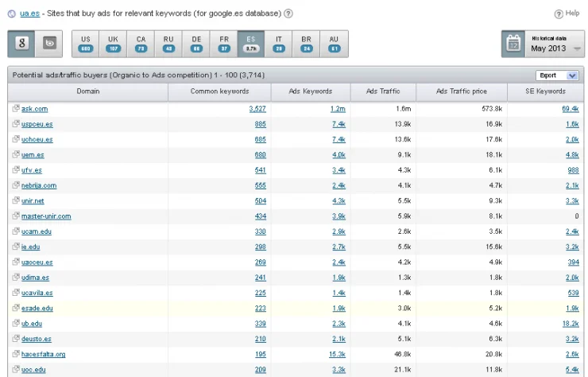Open the Export dropdown
Viewport: 588px width, 377px height.
(x=557, y=76)
